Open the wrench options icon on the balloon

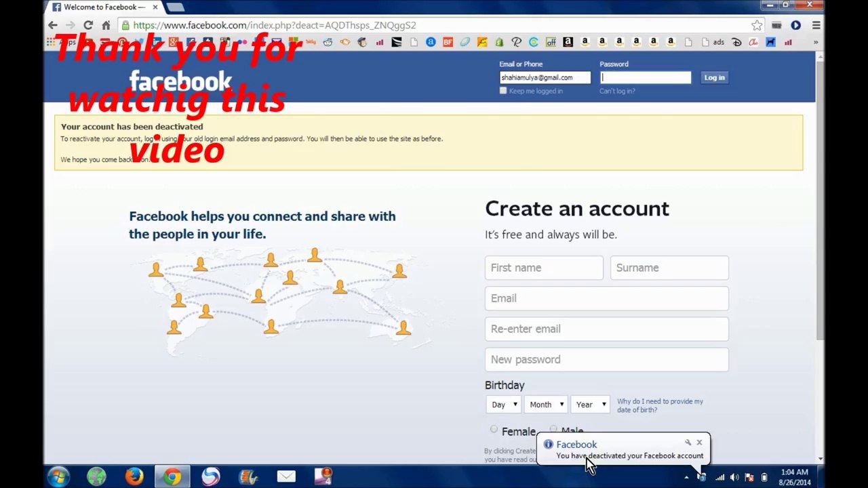pyautogui.click(x=688, y=443)
